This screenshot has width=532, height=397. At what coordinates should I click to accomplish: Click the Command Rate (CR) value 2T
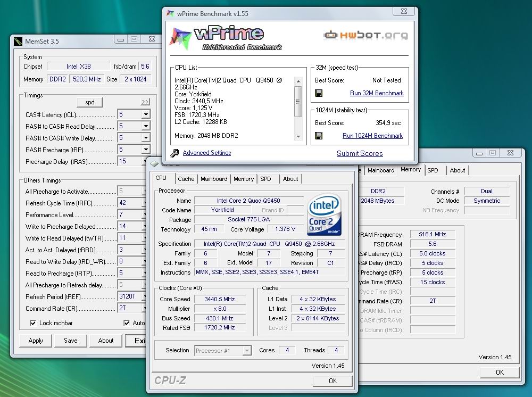(131, 308)
